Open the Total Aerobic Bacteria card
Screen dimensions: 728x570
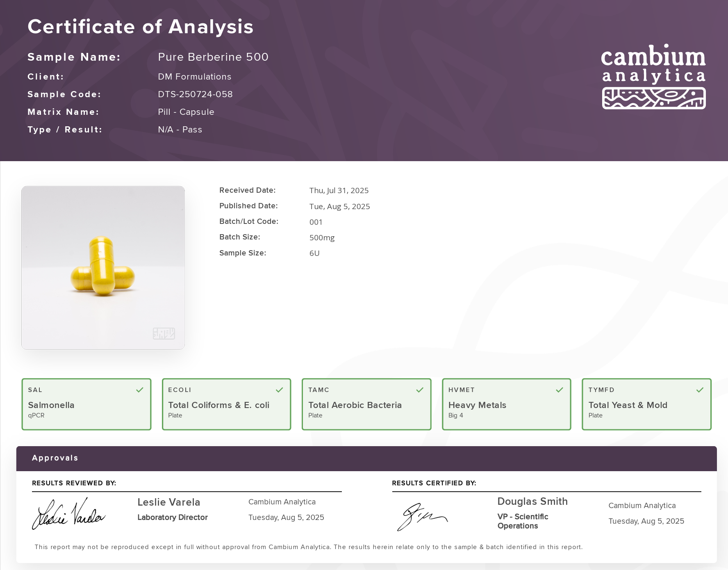coord(366,404)
